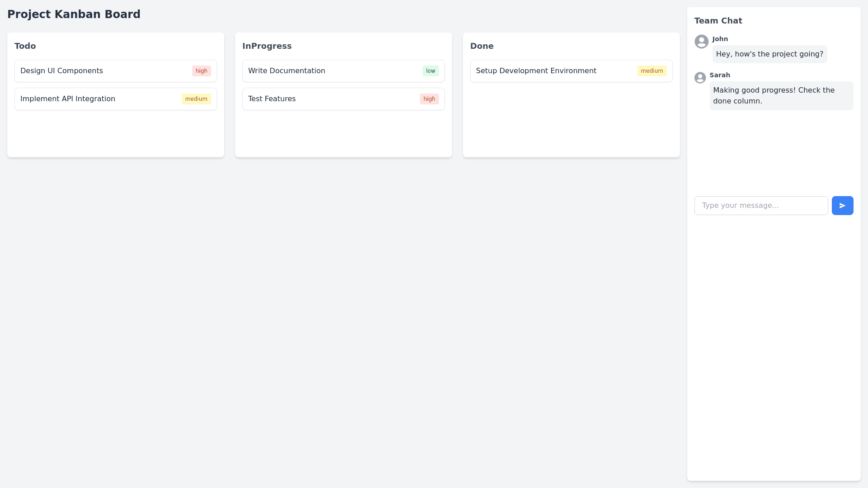The image size is (868, 488).
Task: Click Sarah's avatar icon in chat
Action: (700, 78)
